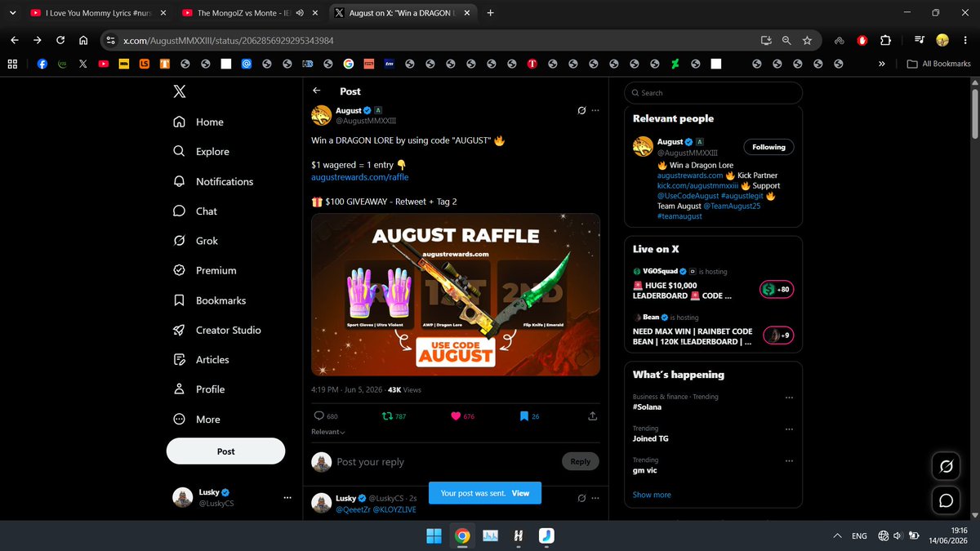
Task: Open the Chrome extensions puzzle icon
Action: (885, 40)
